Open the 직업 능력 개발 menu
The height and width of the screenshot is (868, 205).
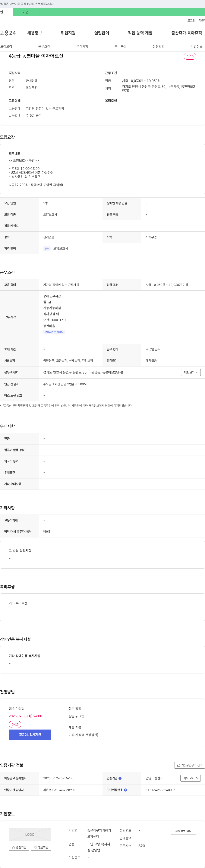[x=140, y=33]
